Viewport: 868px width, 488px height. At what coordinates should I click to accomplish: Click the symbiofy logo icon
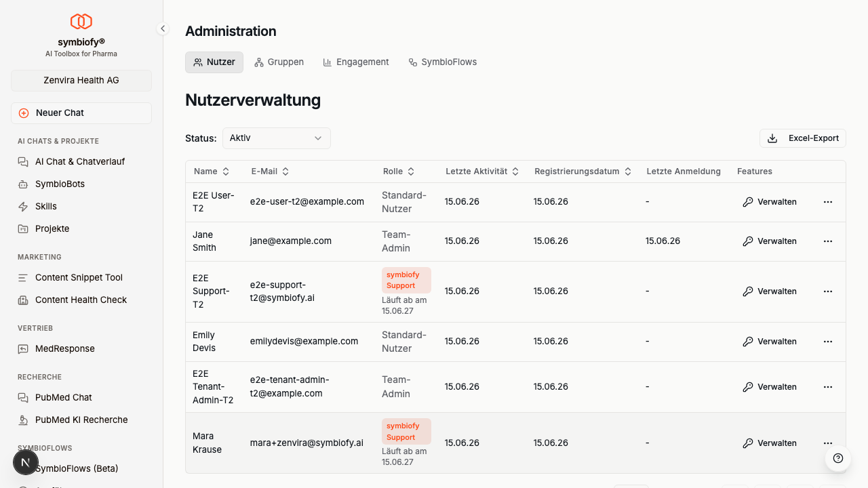point(81,22)
